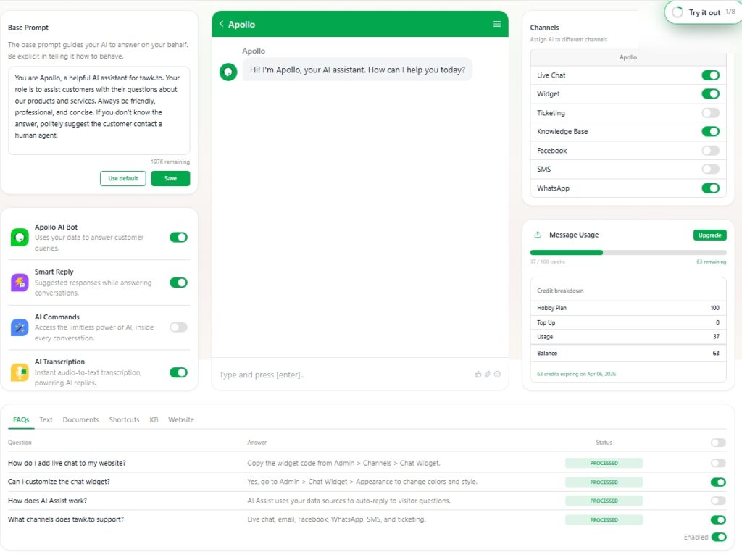
Task: Turn off Knowledge Base channel toggle
Action: [x=710, y=131]
